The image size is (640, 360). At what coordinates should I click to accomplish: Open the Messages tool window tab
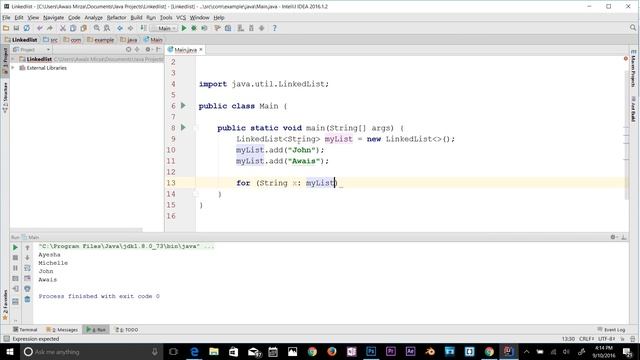62,329
